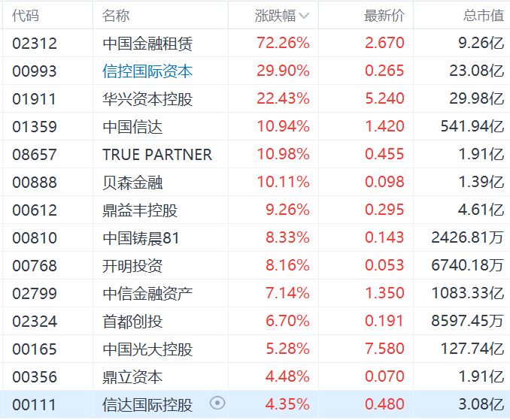This screenshot has height=420, width=510.
Task: Click the 8597.45万 market cap
Action: coord(468,321)
